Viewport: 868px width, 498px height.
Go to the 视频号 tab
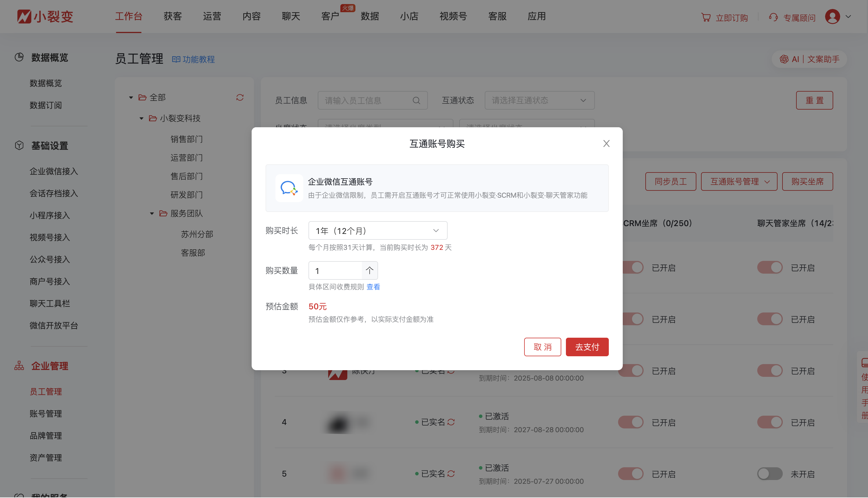[453, 17]
